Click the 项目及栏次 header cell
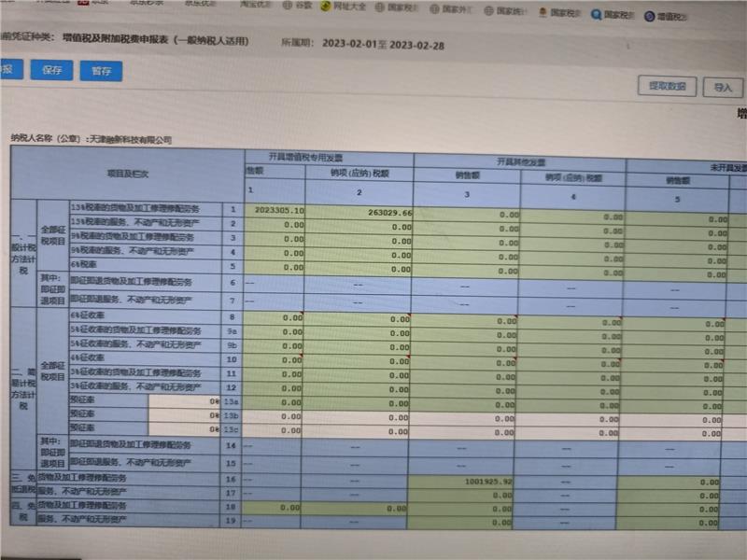The width and height of the screenshot is (747, 560). 126,174
